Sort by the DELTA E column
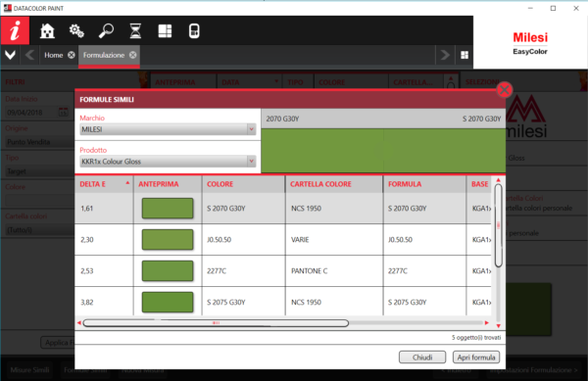The height and width of the screenshot is (381, 588). 104,184
